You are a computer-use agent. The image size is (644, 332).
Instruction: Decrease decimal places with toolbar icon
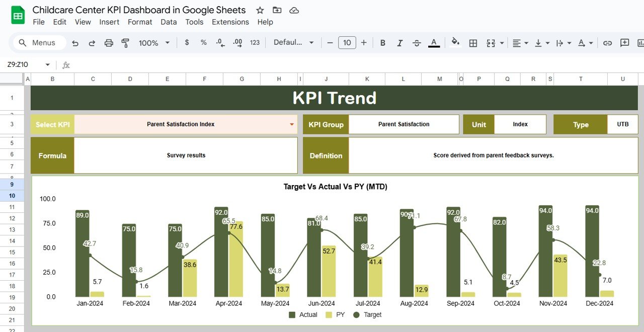[x=220, y=43]
